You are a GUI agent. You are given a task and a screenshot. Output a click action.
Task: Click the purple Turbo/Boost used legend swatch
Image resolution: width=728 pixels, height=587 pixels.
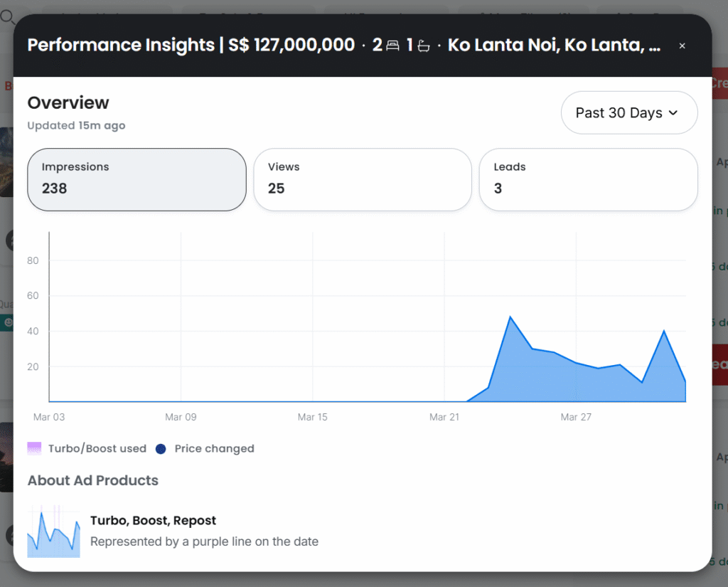(x=34, y=448)
